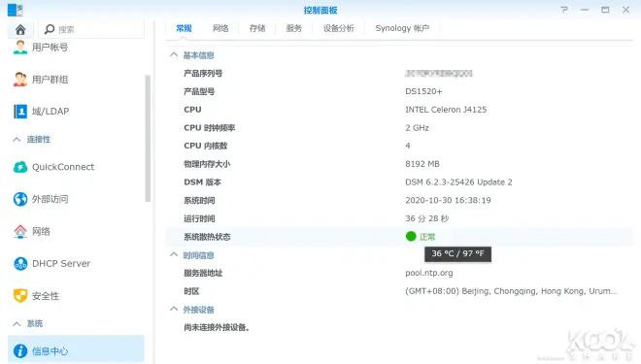Open the 域/LDAP icon

(20, 111)
